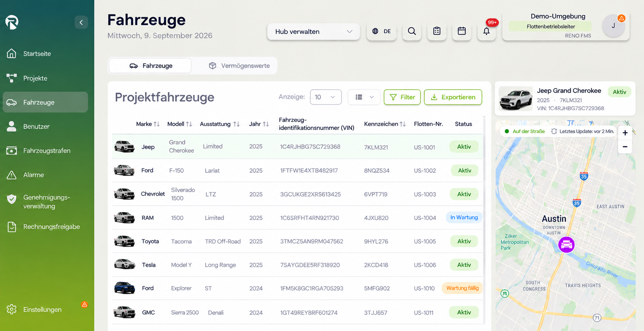The image size is (644, 331).
Task: Open the calendar icon in header
Action: point(461,31)
